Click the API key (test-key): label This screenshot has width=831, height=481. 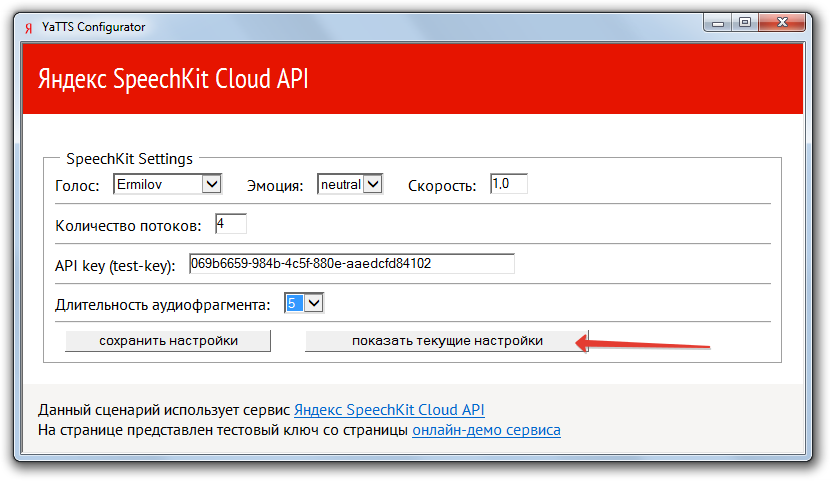pyautogui.click(x=115, y=265)
